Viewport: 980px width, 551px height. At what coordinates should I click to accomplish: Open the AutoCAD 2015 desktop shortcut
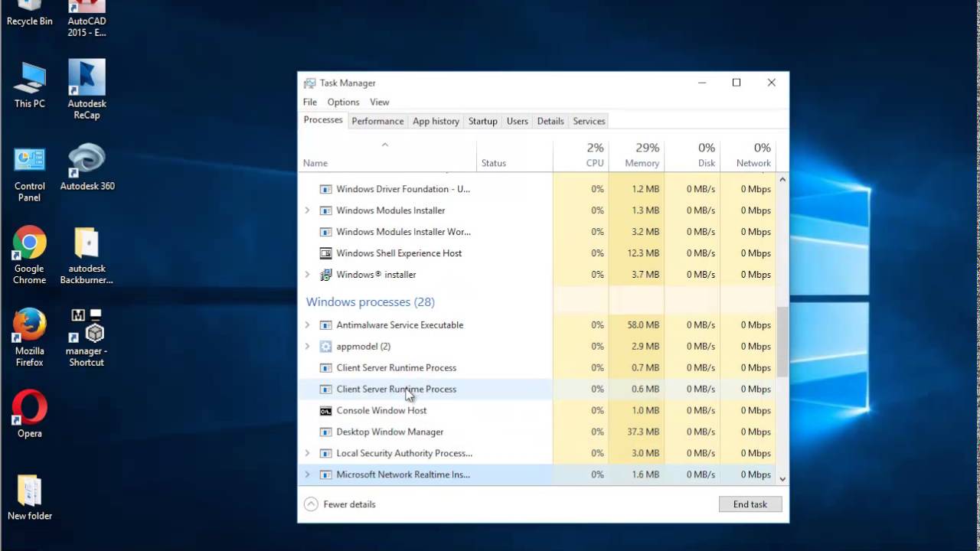click(x=87, y=18)
